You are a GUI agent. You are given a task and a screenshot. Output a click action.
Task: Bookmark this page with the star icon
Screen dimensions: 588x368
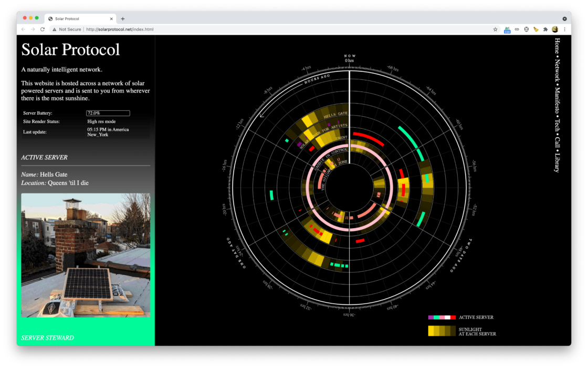click(x=495, y=29)
